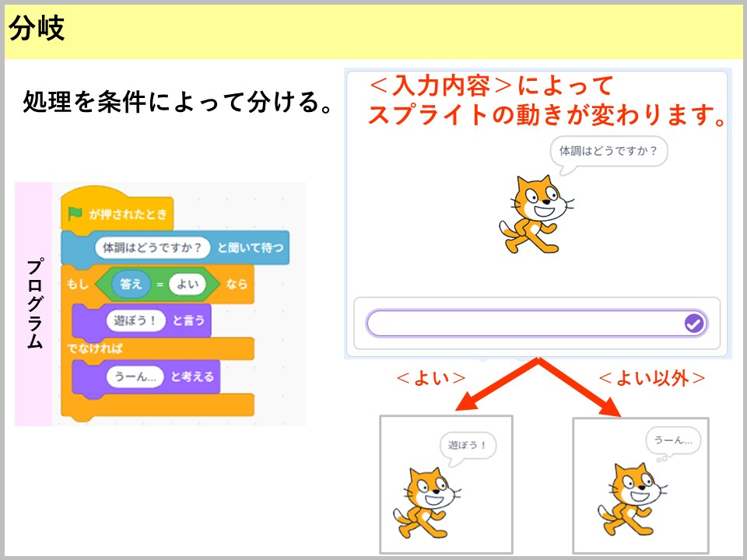
Task: Edit the うーん... text in the think block
Action: (135, 376)
